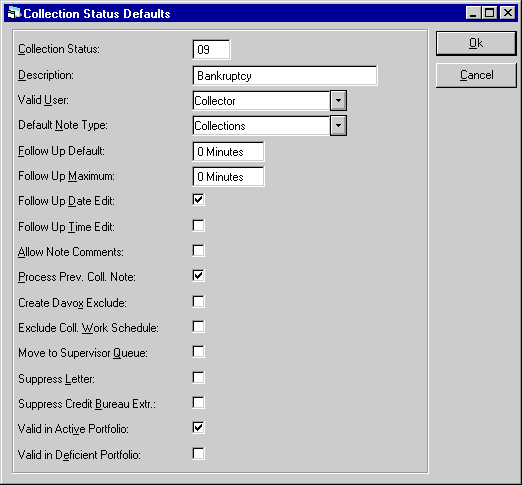Click the Ok button
Image resolution: width=522 pixels, height=485 pixels.
click(x=476, y=43)
